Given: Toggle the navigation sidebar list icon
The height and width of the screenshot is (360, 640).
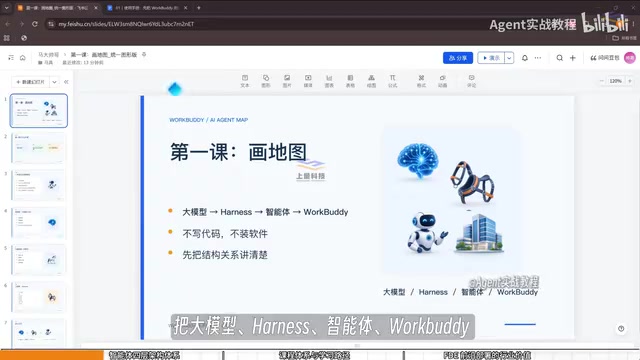Looking at the screenshot, I should pos(11,58).
